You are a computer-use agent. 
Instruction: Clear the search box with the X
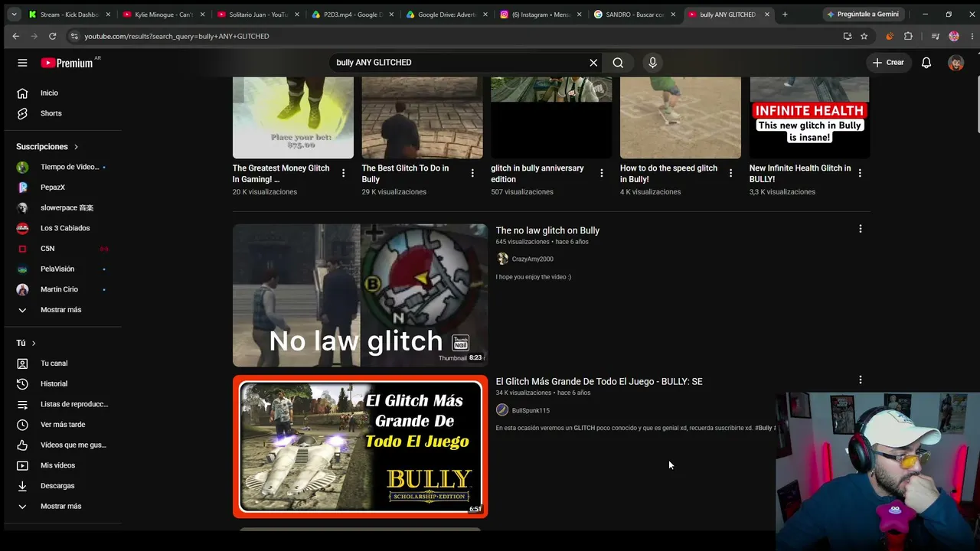pyautogui.click(x=593, y=63)
